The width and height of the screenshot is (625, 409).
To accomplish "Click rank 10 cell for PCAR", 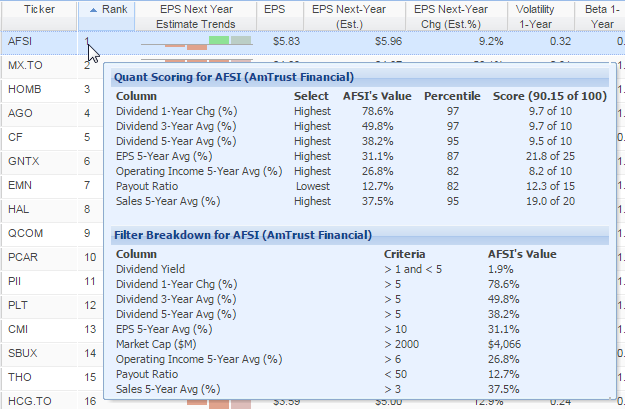I will 90,257.
